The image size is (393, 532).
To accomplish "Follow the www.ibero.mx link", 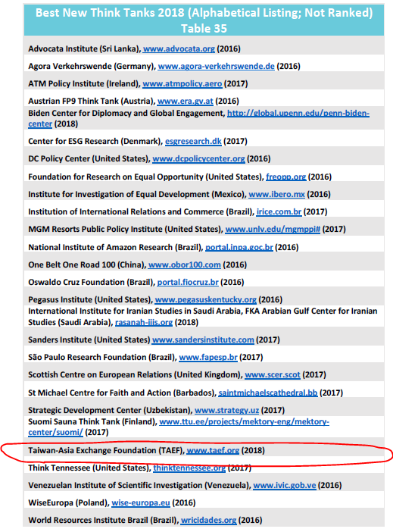I will pyautogui.click(x=276, y=195).
